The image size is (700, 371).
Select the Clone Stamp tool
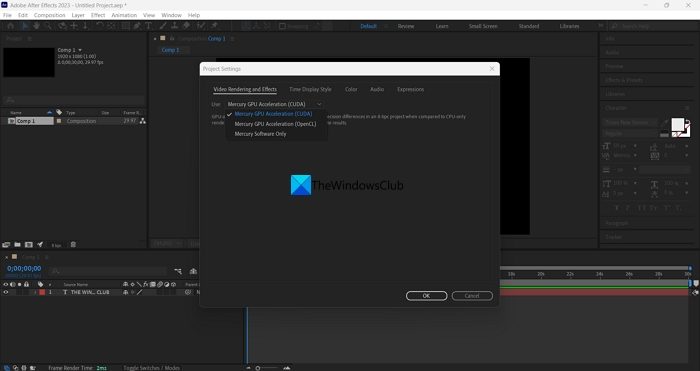175,26
